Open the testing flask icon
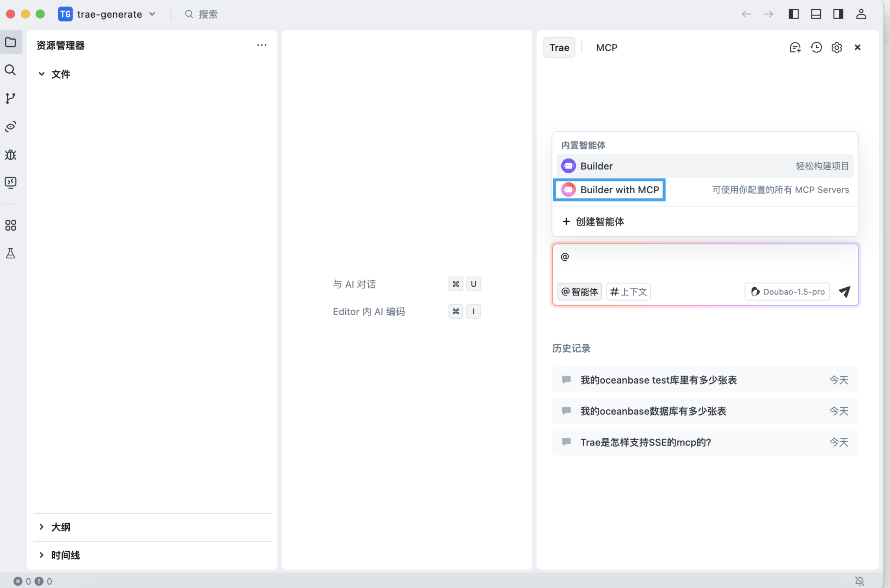This screenshot has width=890, height=588. pyautogui.click(x=10, y=254)
